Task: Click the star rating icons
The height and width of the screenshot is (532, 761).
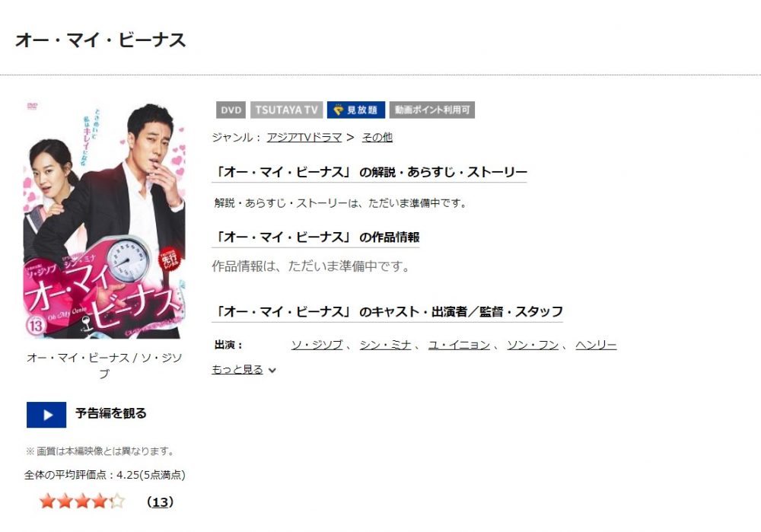Action: (82, 501)
